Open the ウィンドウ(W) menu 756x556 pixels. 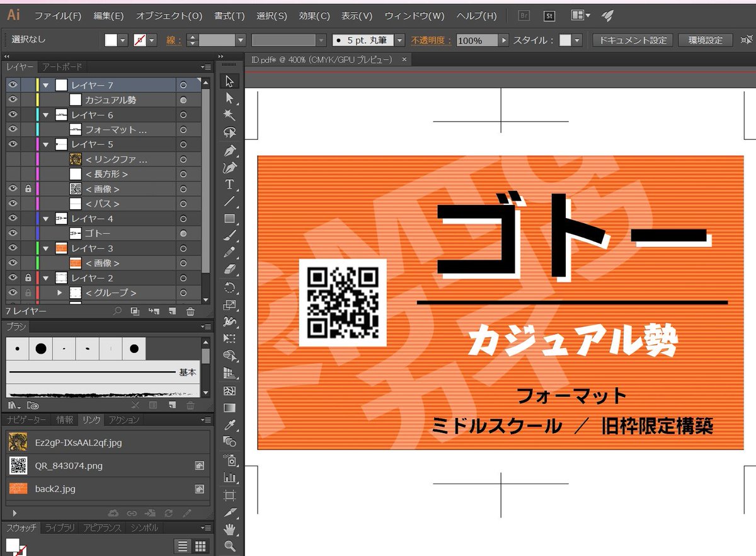414,16
